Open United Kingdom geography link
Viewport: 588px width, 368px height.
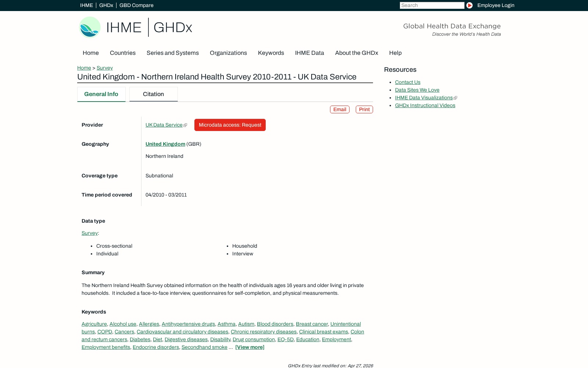pyautogui.click(x=165, y=144)
